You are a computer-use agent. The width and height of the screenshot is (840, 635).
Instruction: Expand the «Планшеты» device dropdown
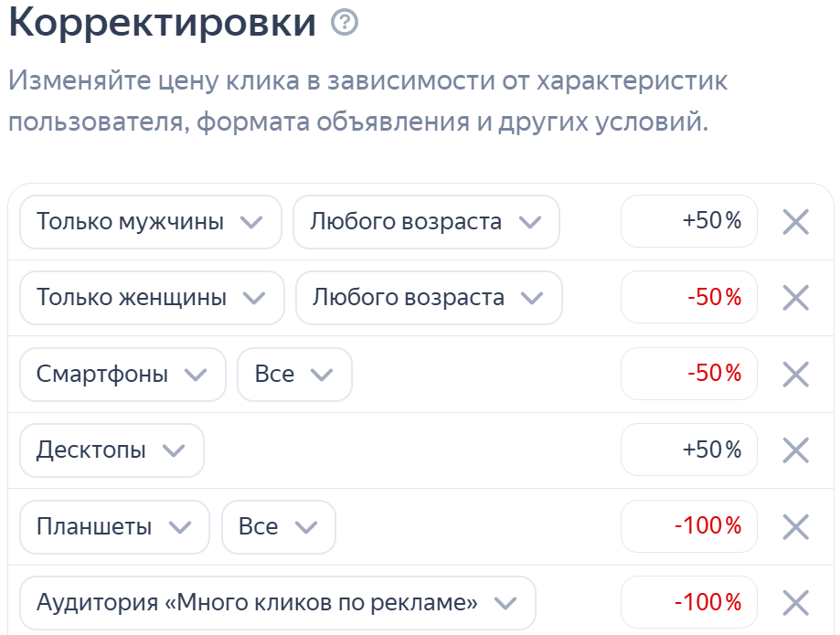point(113,526)
